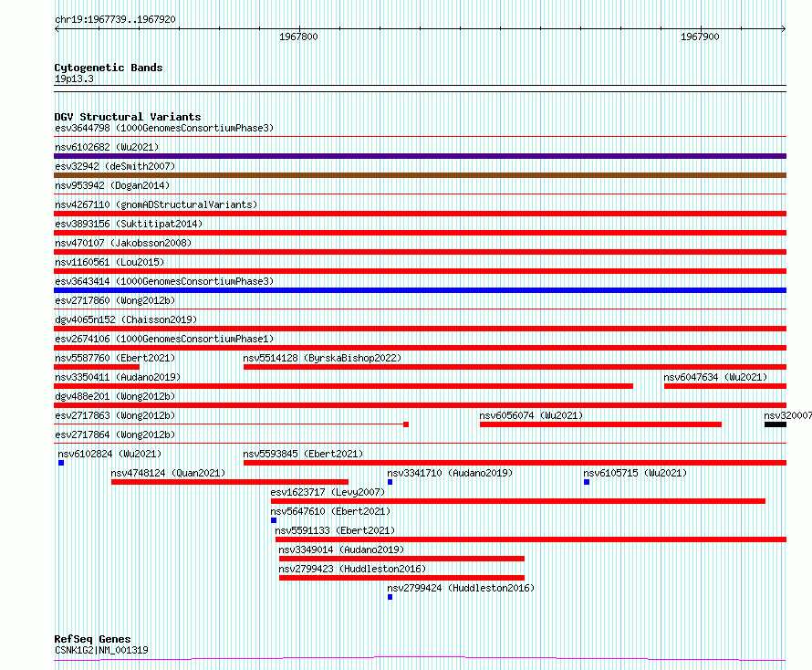
Task: Click blue square marker of nsv2799424
Action: 390,597
